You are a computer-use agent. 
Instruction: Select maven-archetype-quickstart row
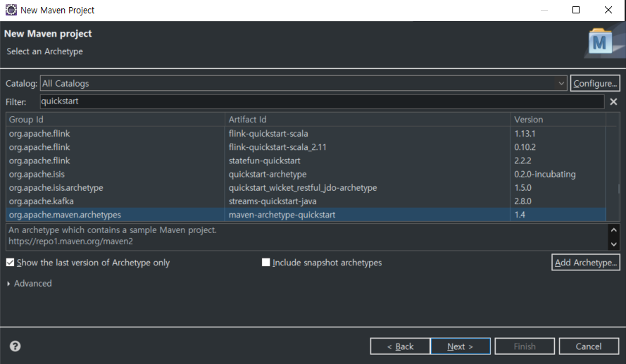pyautogui.click(x=306, y=215)
